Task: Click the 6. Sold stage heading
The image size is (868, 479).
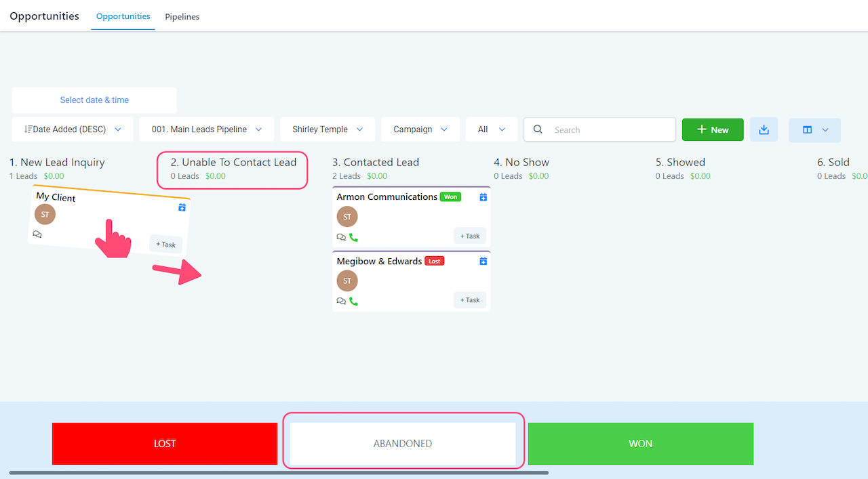Action: [833, 162]
